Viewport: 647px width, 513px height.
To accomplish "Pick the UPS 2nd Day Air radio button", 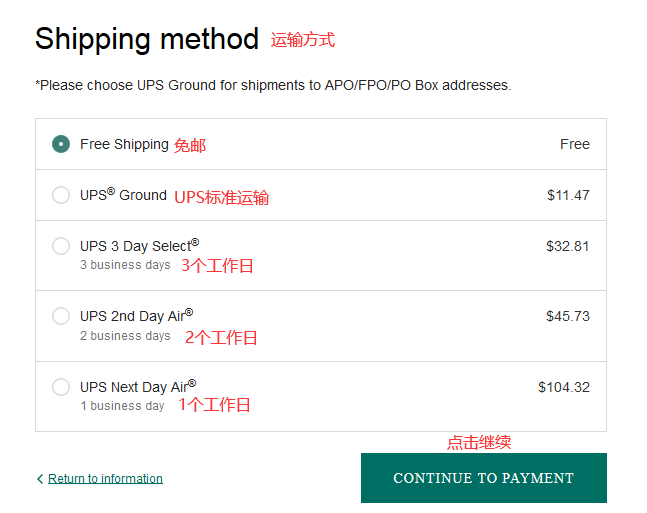I will click(x=61, y=316).
